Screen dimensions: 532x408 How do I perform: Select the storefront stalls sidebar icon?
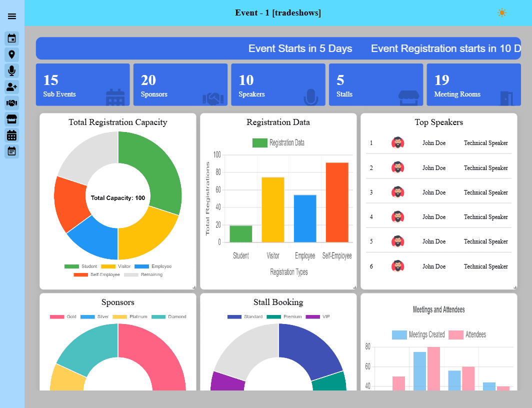[12, 119]
